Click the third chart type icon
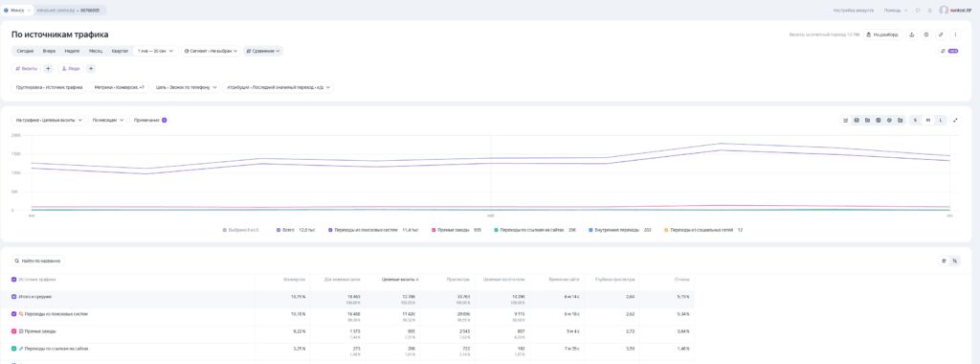 point(867,120)
